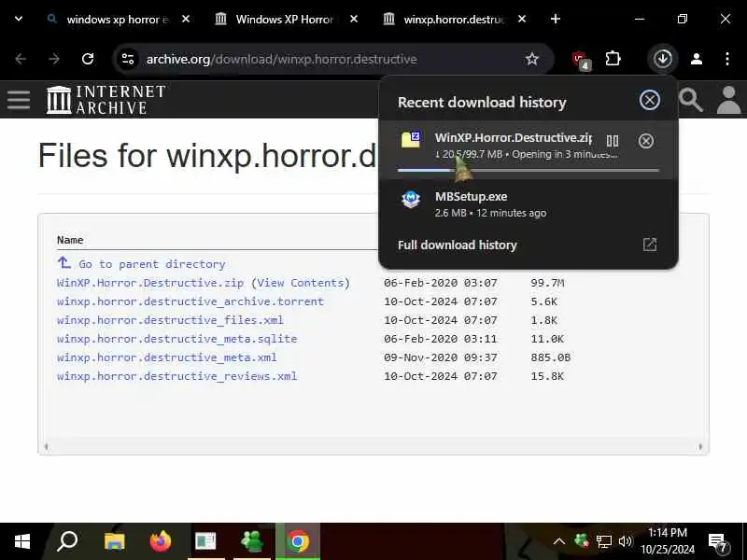This screenshot has height=560, width=747.
Task: Click the zip file icon in downloads
Action: point(411,139)
